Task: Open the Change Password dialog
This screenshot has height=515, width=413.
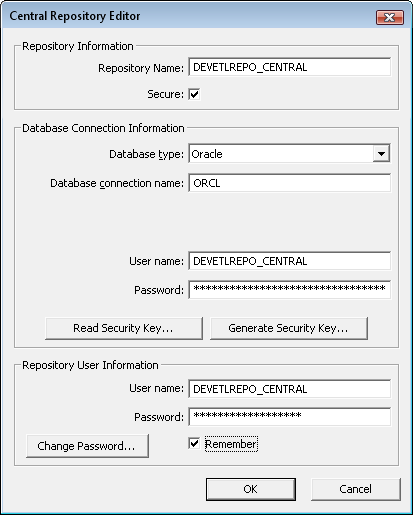Action: (87, 446)
